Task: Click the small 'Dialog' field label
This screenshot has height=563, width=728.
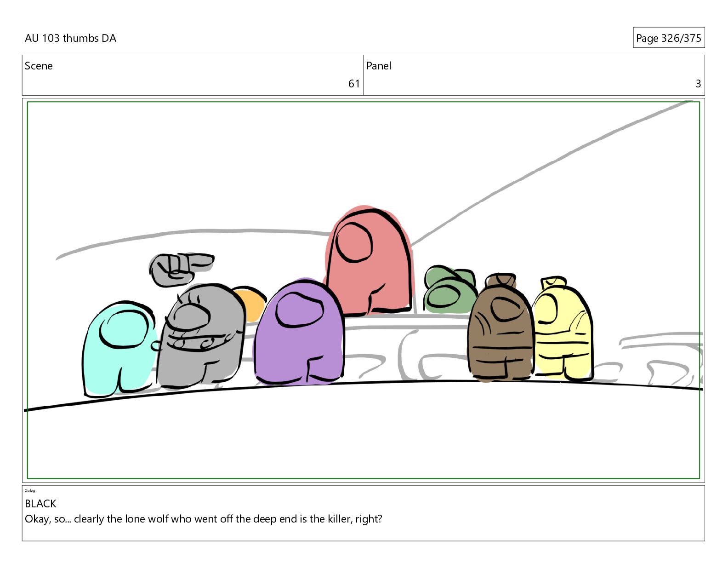Action: [30, 490]
